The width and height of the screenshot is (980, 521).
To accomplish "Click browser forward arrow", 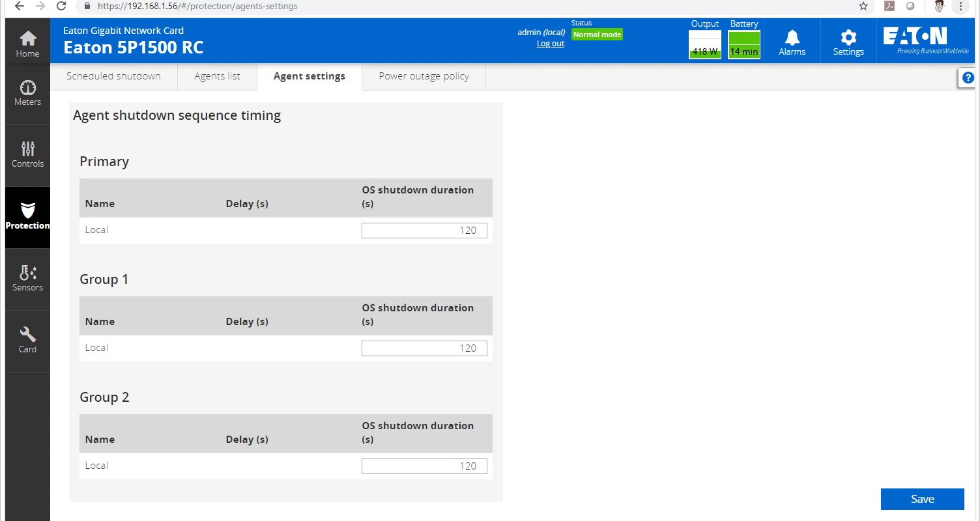I will click(x=40, y=6).
